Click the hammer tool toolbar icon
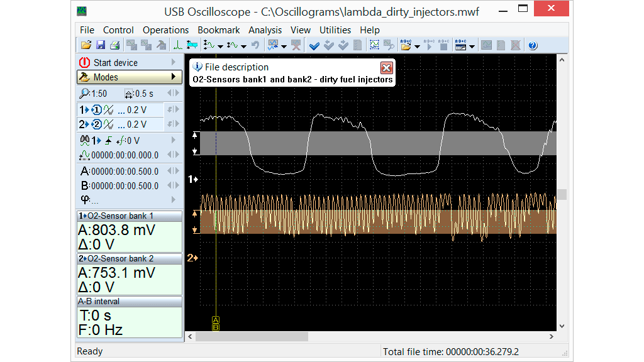The width and height of the screenshot is (644, 362). click(x=161, y=45)
